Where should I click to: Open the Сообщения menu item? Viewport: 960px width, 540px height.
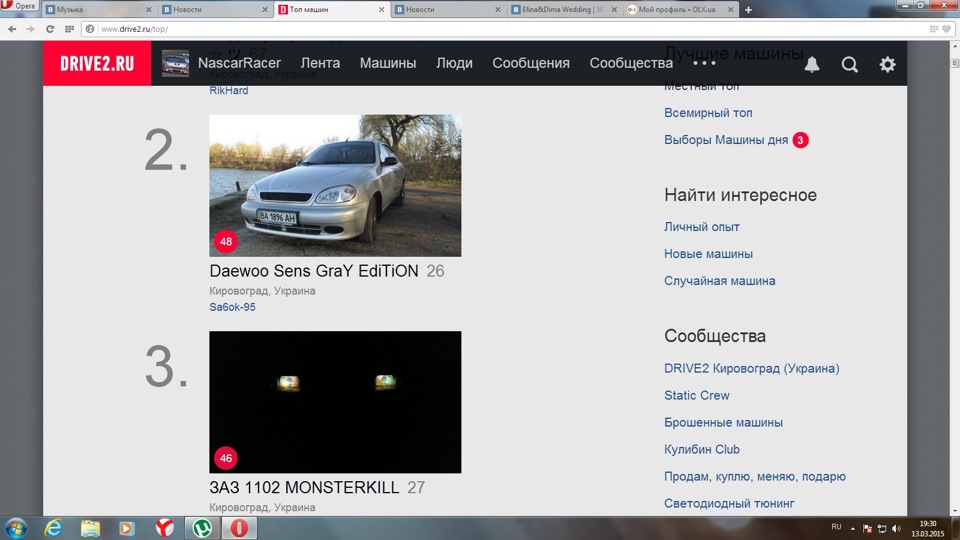(531, 63)
